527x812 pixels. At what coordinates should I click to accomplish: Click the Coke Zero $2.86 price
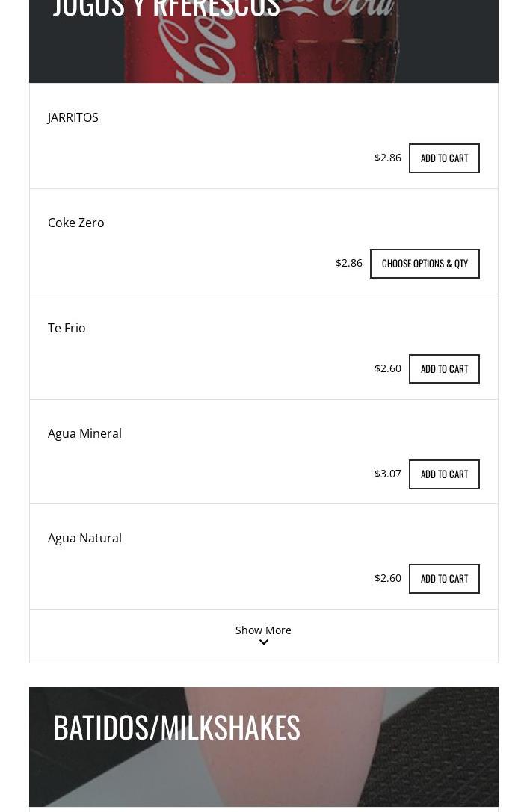point(349,263)
